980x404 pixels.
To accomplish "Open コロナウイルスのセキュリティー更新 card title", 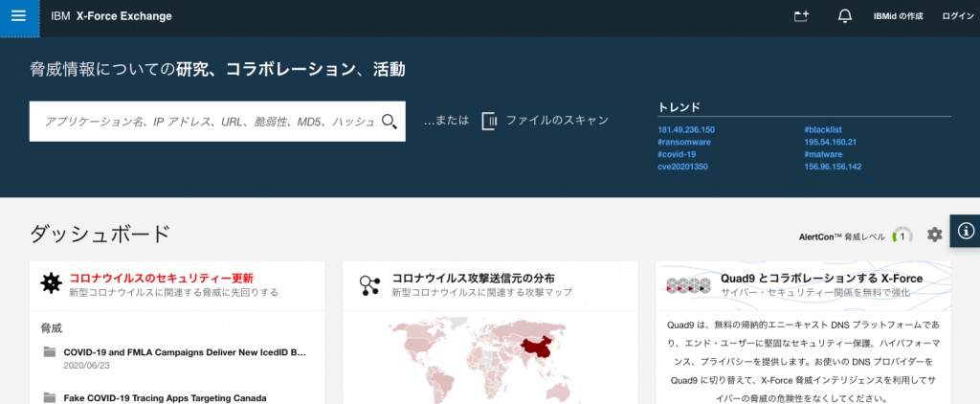I will tap(161, 279).
